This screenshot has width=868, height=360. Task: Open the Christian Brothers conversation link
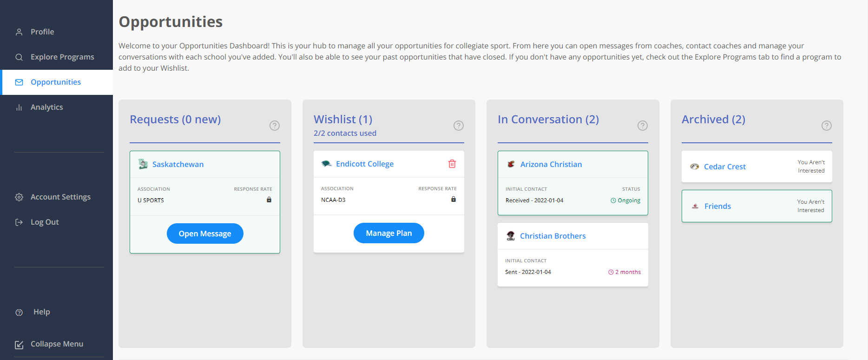[x=552, y=236]
